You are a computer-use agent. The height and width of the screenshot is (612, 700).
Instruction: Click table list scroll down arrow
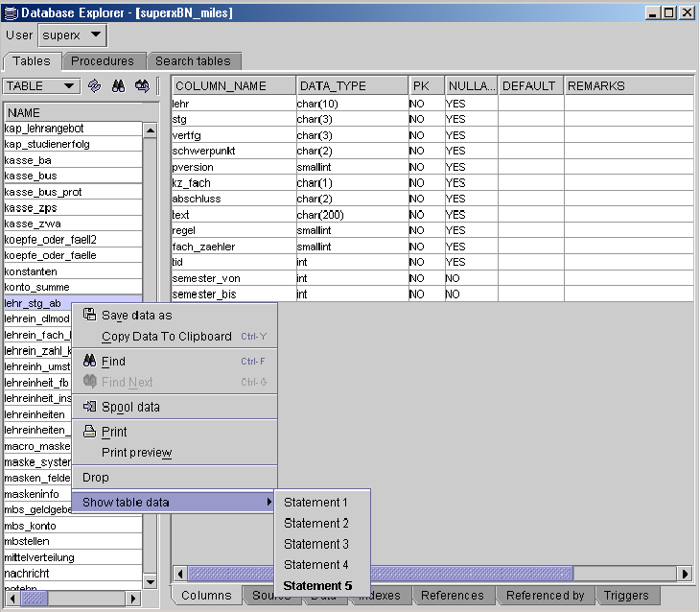click(151, 581)
